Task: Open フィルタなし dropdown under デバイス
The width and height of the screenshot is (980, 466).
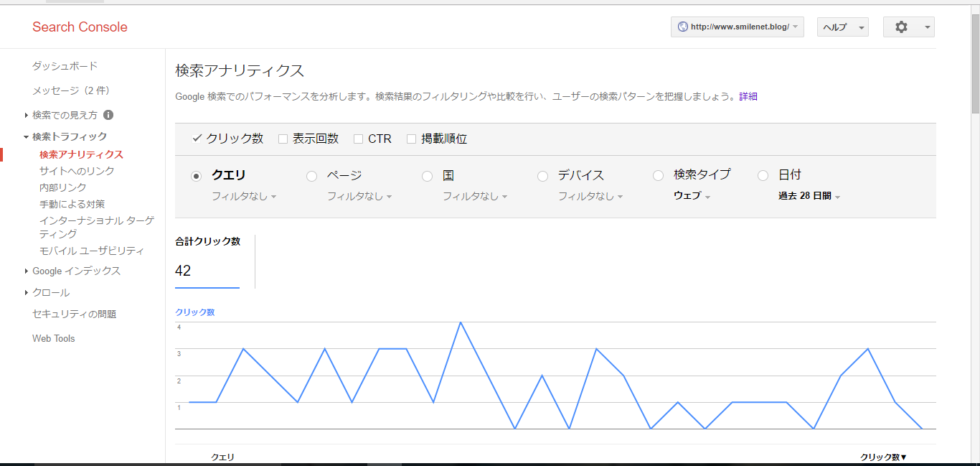Action: (590, 196)
